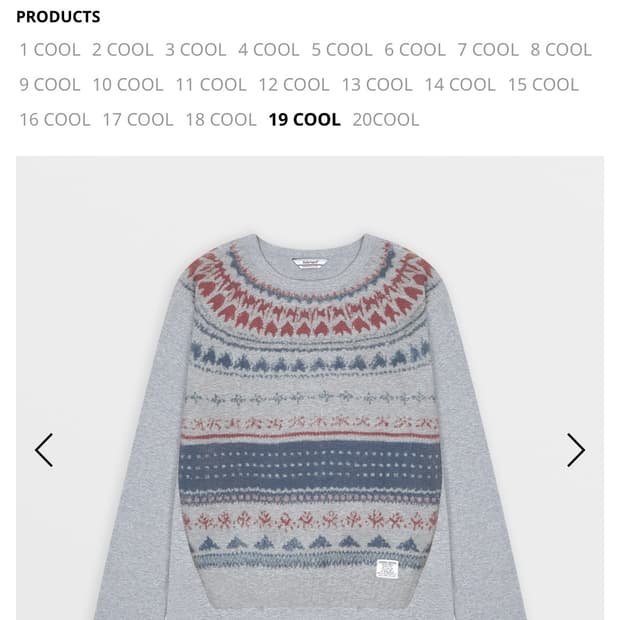Click the active 19 COOL product tab

point(304,120)
